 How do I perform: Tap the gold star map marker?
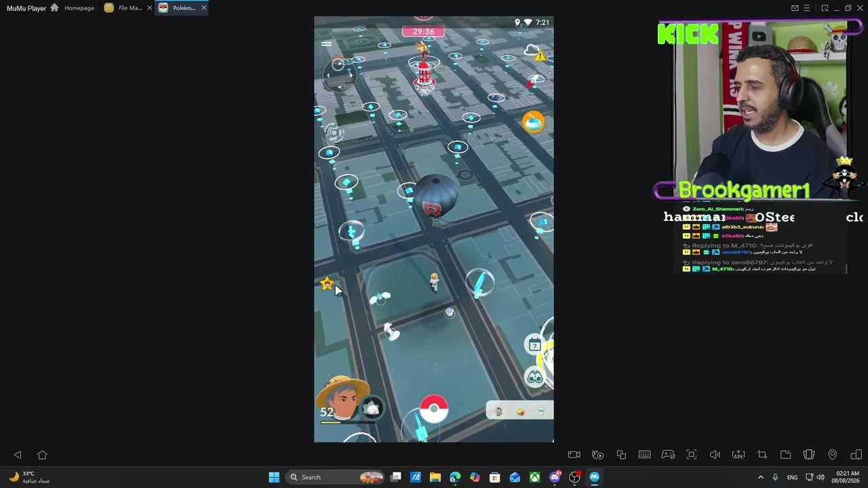327,284
